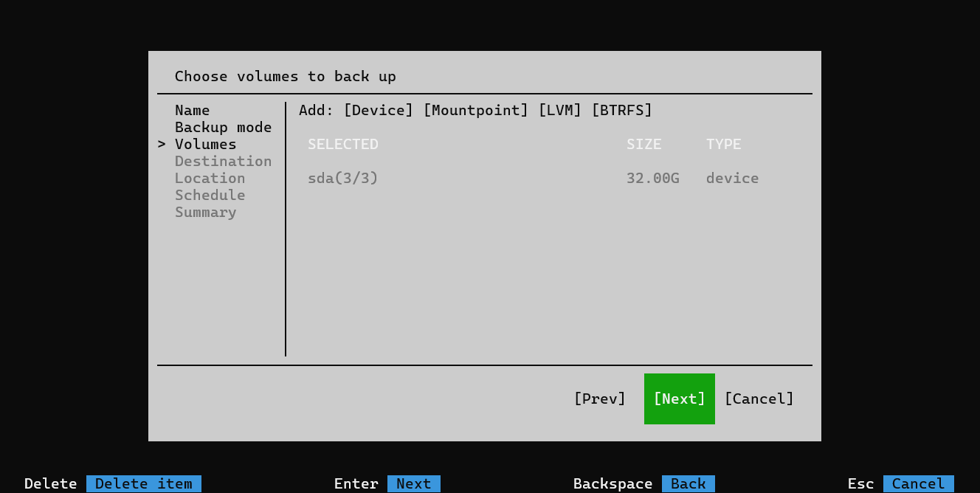Click the [Next] button
Image resolution: width=980 pixels, height=493 pixels.
point(679,399)
